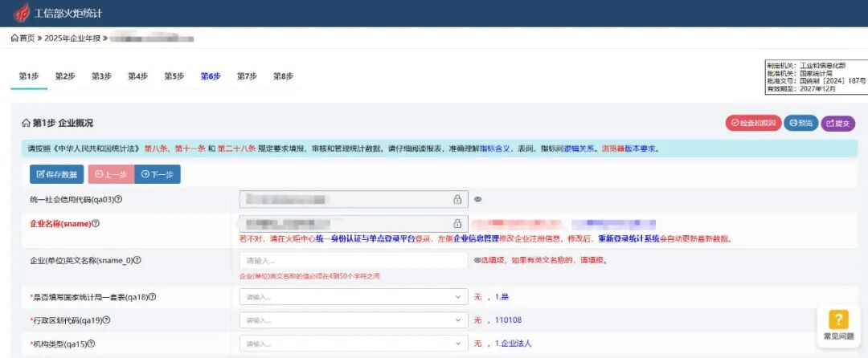This screenshot has width=868, height=358.
Task: Switch to 第1步 tab
Action: [29, 77]
